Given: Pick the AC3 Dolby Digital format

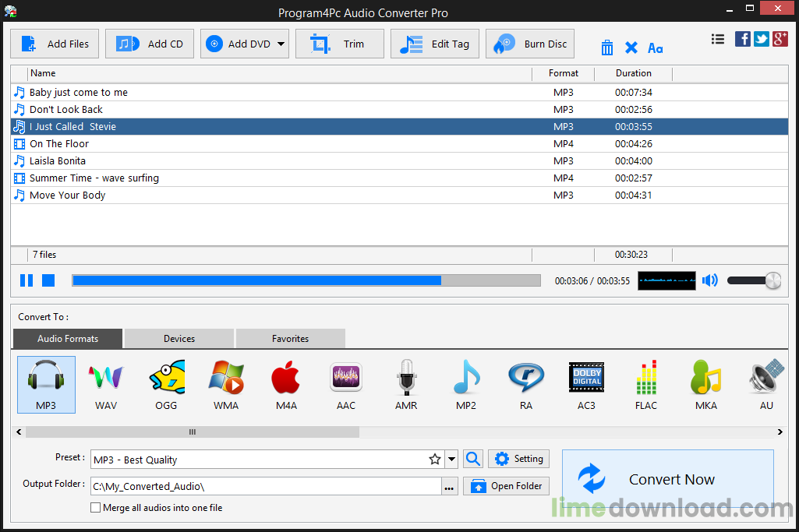Looking at the screenshot, I should tap(586, 384).
